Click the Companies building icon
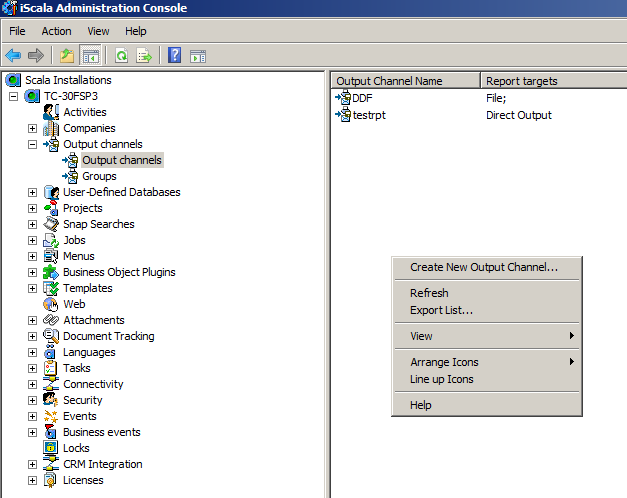 coord(51,128)
